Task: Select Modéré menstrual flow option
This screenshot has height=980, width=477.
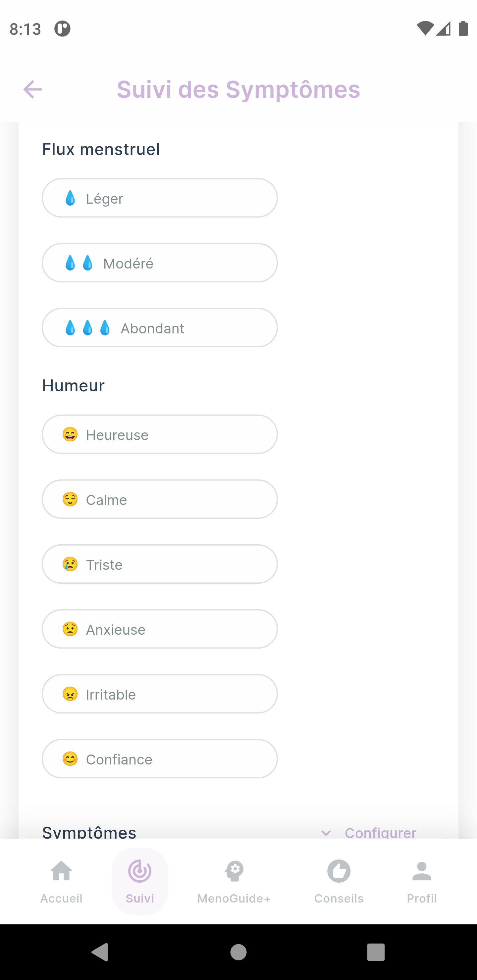Action: pyautogui.click(x=160, y=263)
